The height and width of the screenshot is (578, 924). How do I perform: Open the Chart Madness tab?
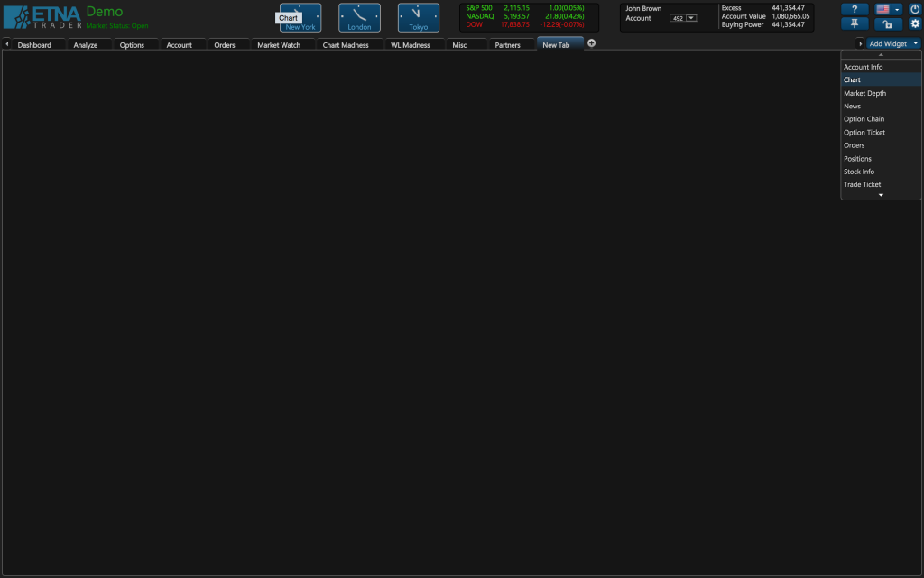point(347,43)
